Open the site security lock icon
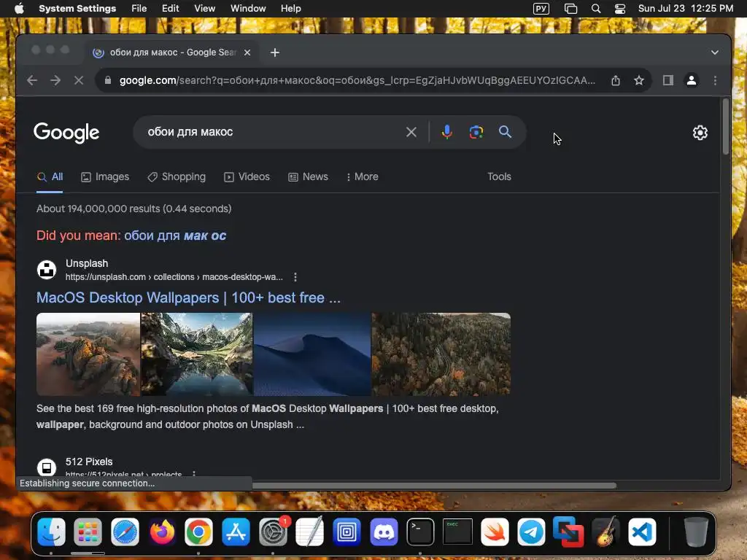 pos(108,80)
